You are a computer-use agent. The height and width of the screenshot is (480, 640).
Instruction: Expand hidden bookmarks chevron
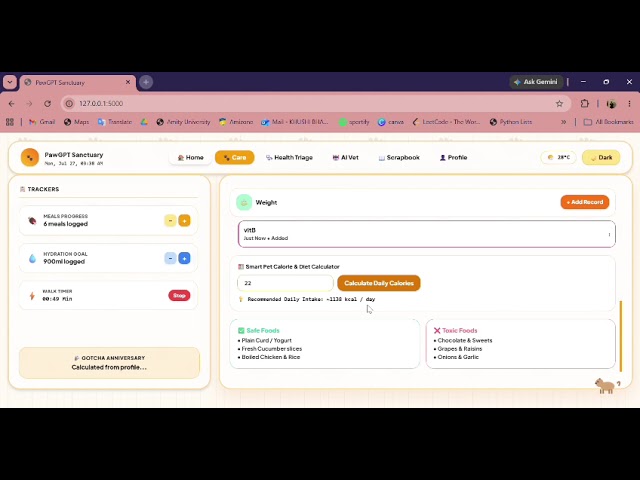pos(563,122)
